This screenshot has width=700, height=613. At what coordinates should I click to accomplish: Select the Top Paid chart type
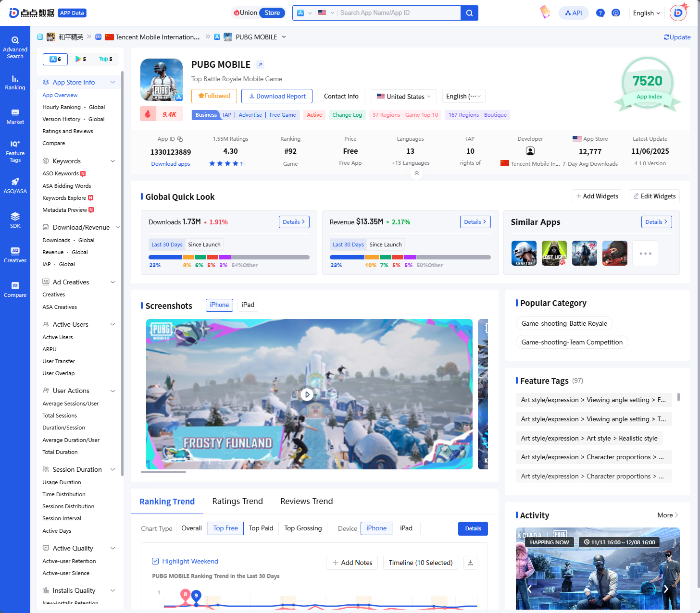(261, 528)
